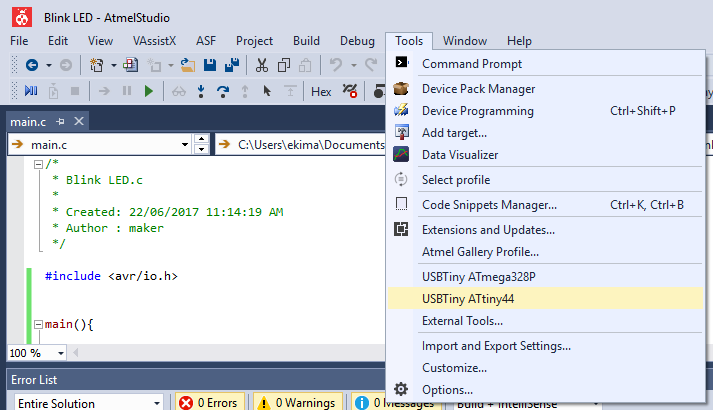The height and width of the screenshot is (410, 713).
Task: Click the Save All multi-disk icon
Action: pyautogui.click(x=232, y=65)
